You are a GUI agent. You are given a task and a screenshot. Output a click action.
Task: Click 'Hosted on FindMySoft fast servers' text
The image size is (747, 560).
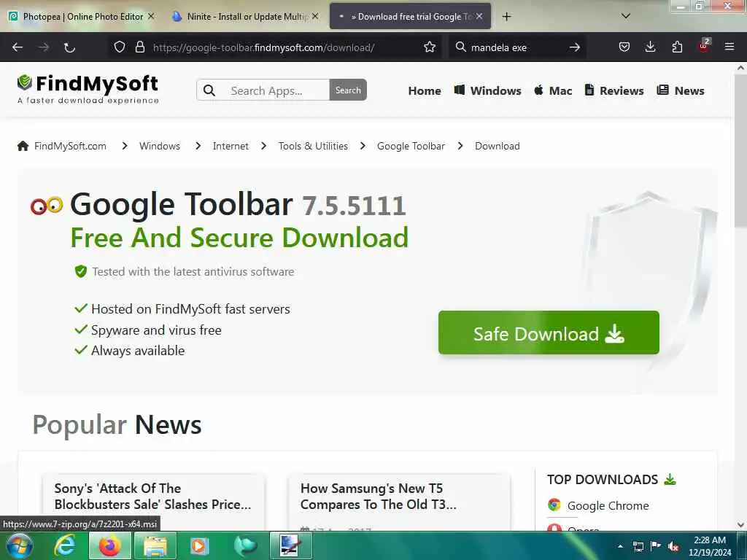point(190,309)
